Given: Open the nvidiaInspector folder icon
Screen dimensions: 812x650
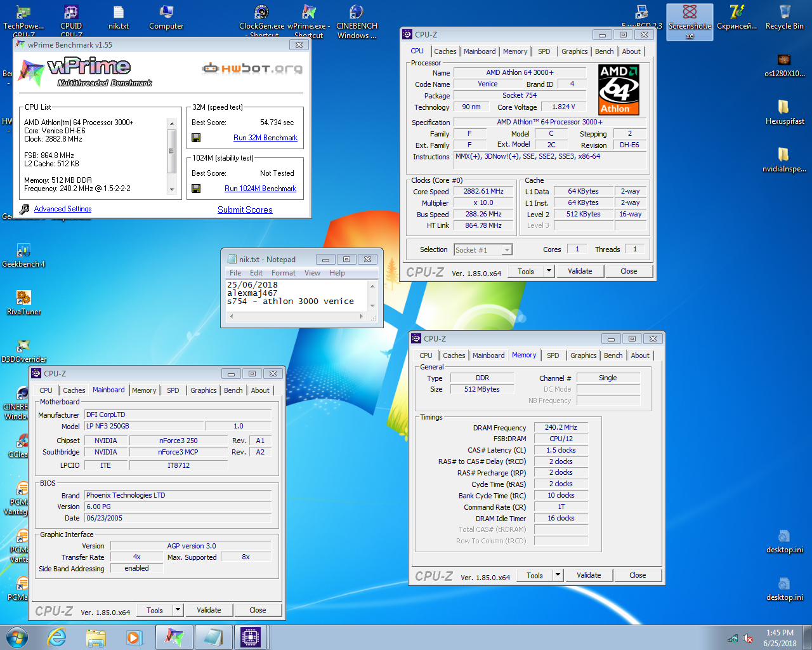Looking at the screenshot, I should pyautogui.click(x=785, y=160).
